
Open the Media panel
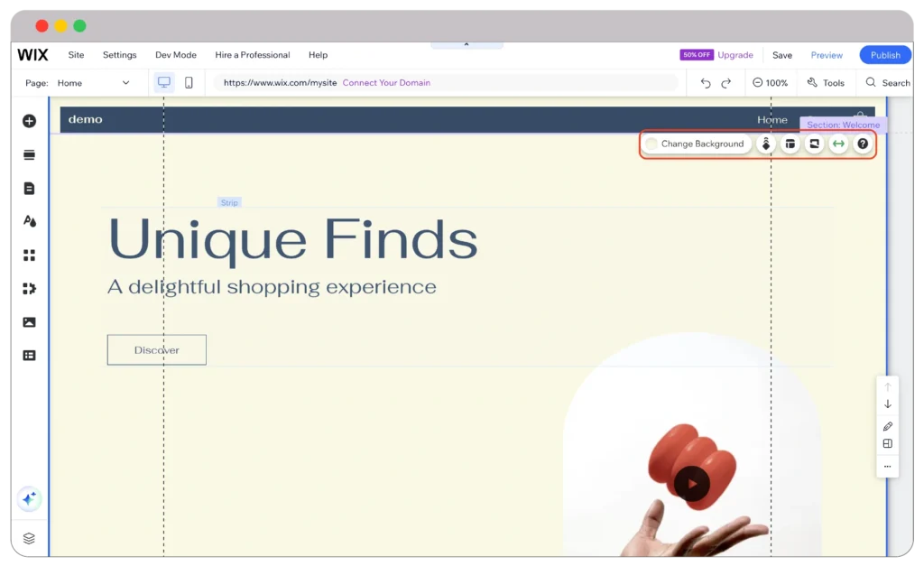tap(29, 320)
